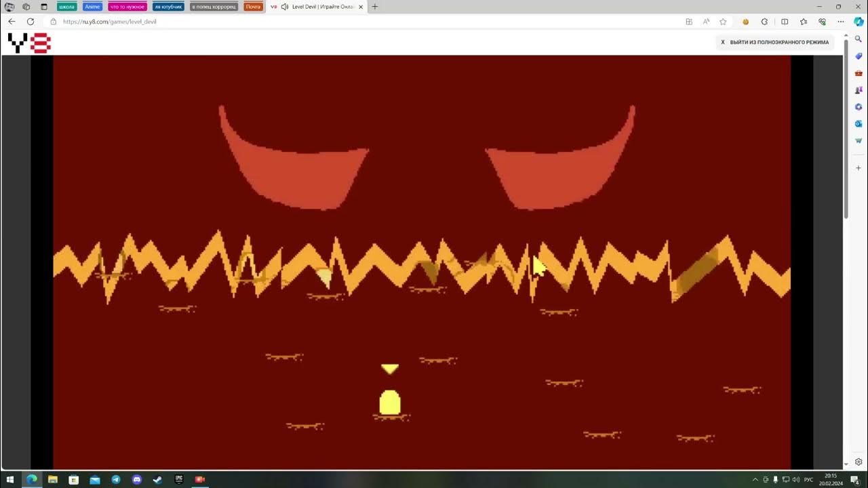Go back to the previous page

point(12,22)
